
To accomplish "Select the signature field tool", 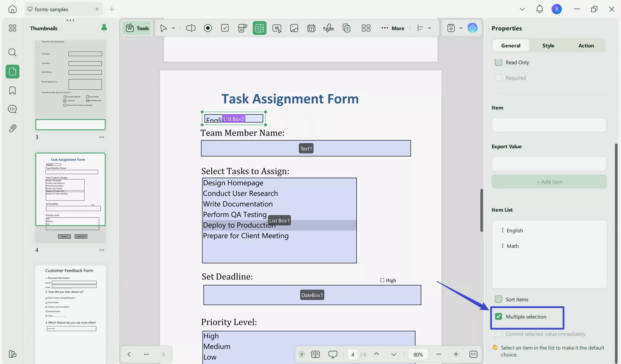I will click(x=328, y=28).
